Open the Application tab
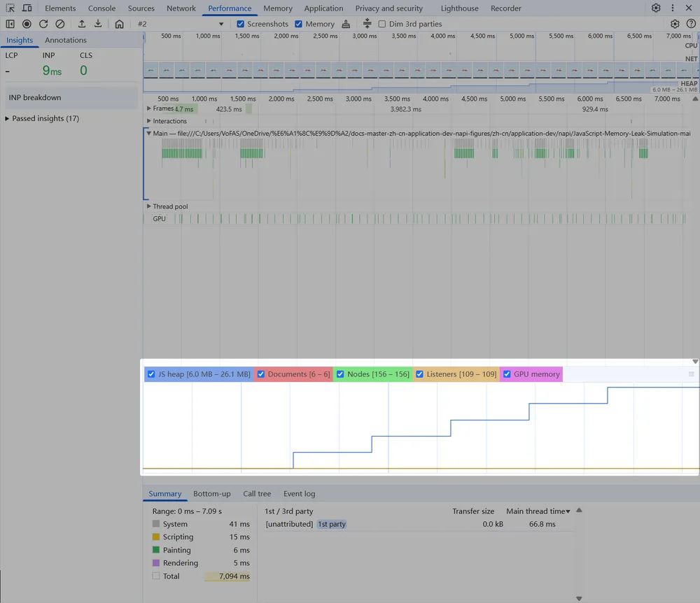This screenshot has height=603, width=700. coord(323,8)
